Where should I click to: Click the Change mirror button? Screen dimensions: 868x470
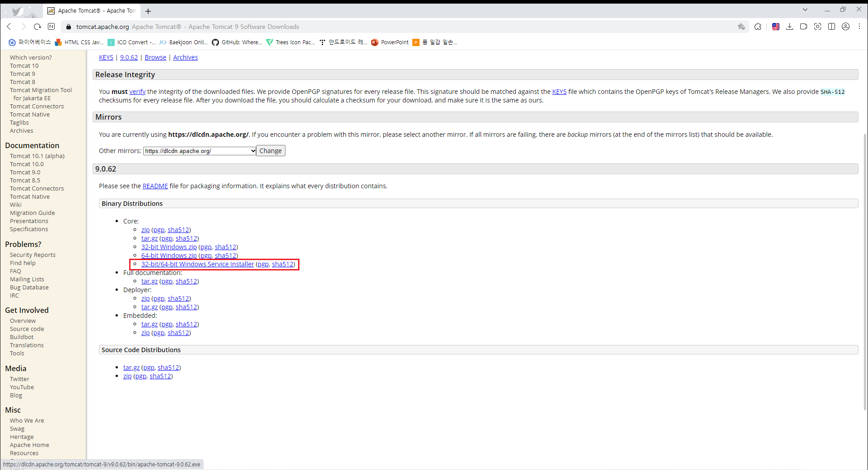click(x=271, y=151)
